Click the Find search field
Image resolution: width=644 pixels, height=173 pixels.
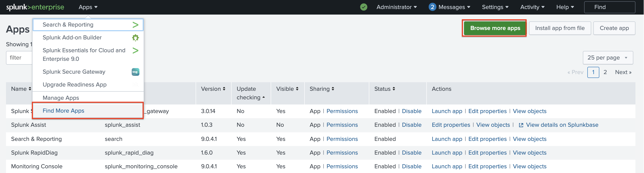(x=609, y=7)
